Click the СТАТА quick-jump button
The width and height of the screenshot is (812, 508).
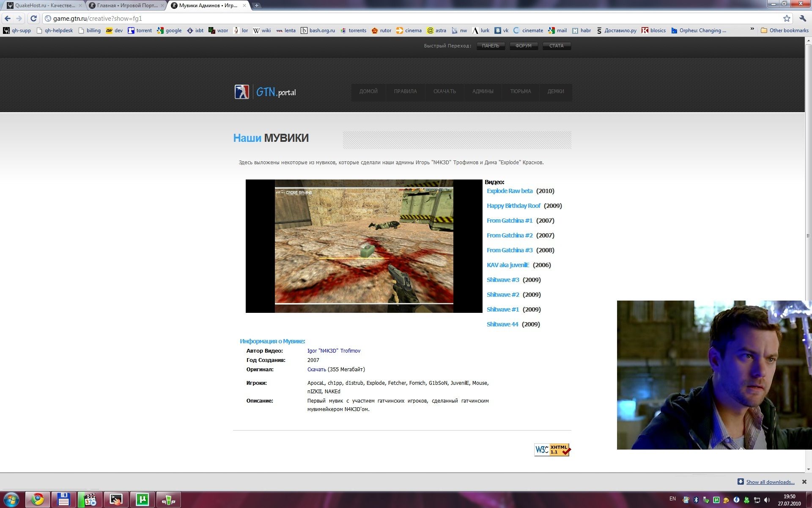coord(557,46)
